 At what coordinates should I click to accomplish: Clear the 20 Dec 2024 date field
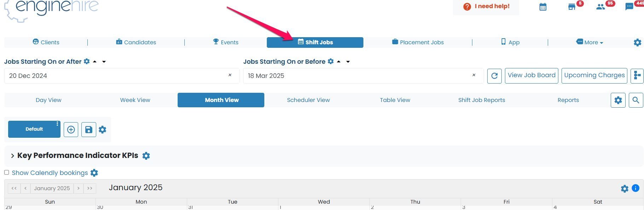point(230,75)
